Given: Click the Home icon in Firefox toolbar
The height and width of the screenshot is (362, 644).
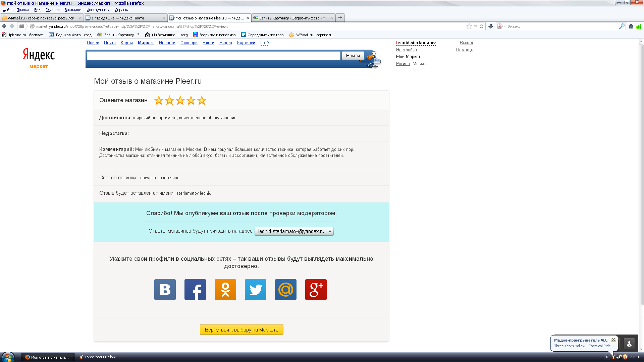Looking at the screenshot, I should tap(631, 26).
